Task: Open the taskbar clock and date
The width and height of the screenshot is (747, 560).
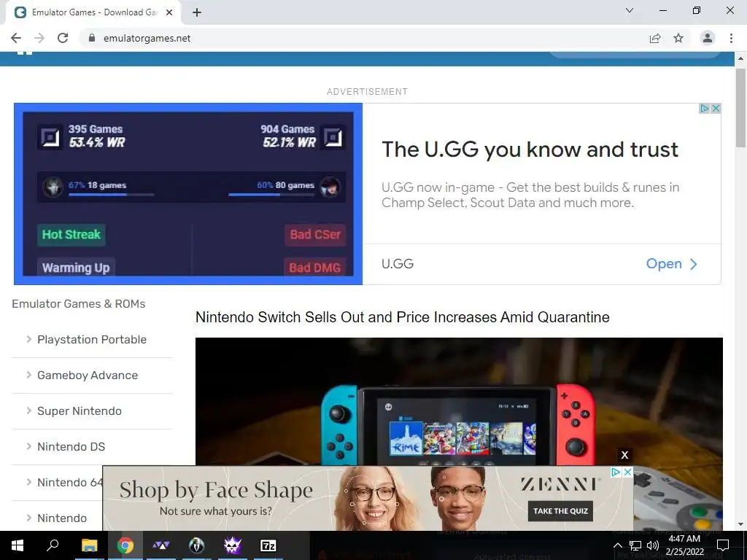Action: click(684, 545)
